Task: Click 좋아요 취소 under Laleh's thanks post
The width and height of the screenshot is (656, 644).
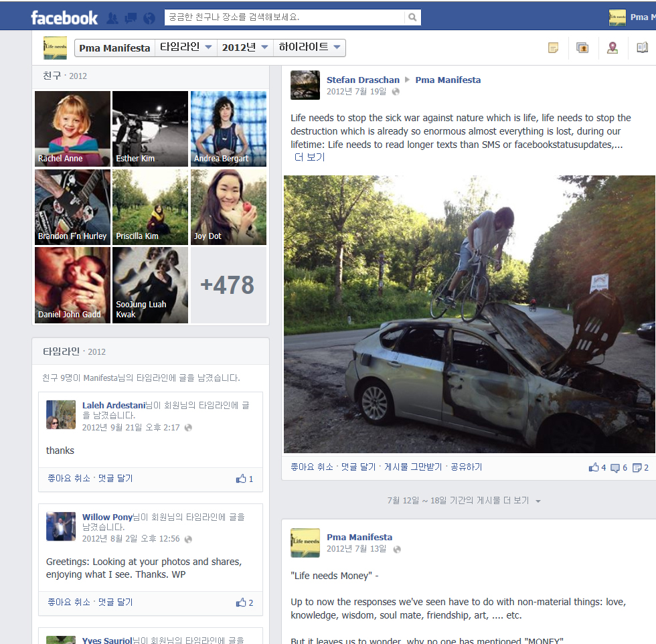Action: [x=69, y=478]
